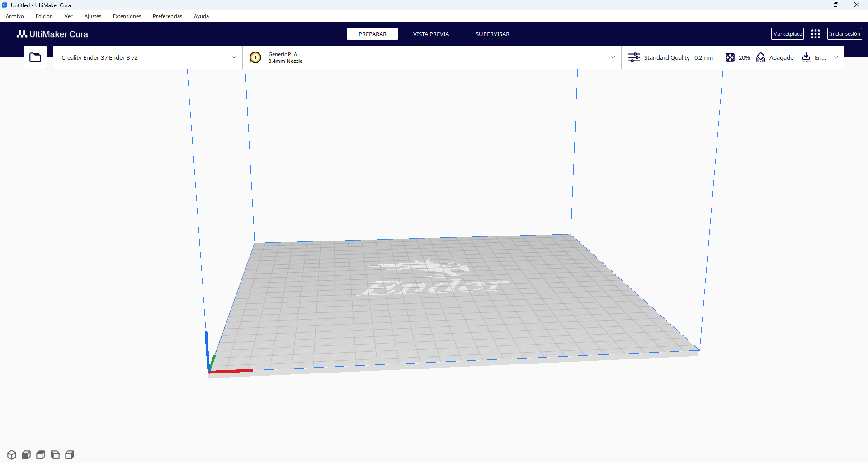This screenshot has width=868, height=463.
Task: Restore down the Cura window
Action: tap(836, 5)
